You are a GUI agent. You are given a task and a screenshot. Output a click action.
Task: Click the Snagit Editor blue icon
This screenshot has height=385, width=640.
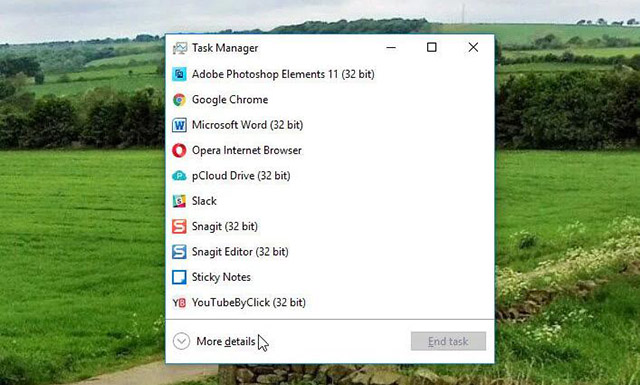point(179,251)
